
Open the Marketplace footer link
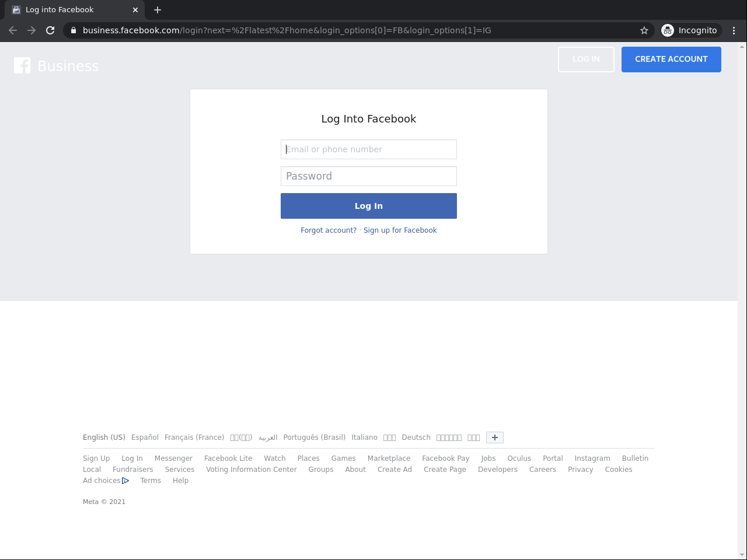pyautogui.click(x=389, y=459)
